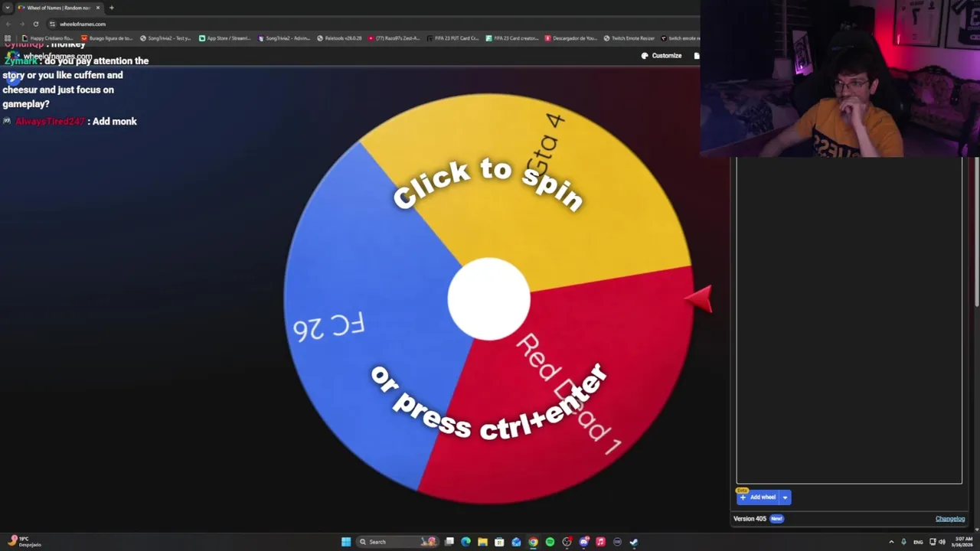Screen dimensions: 980x551
Task: Open the Descargador de You... bookmark
Action: tap(571, 38)
